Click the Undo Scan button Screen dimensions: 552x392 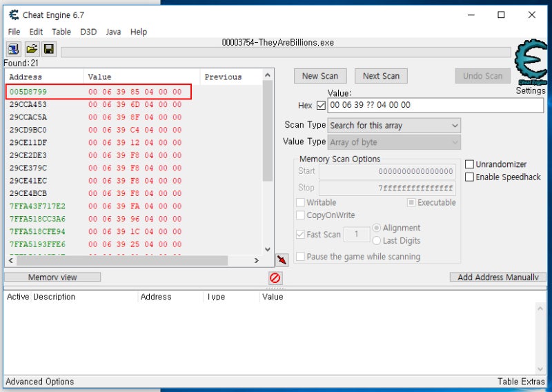click(482, 76)
